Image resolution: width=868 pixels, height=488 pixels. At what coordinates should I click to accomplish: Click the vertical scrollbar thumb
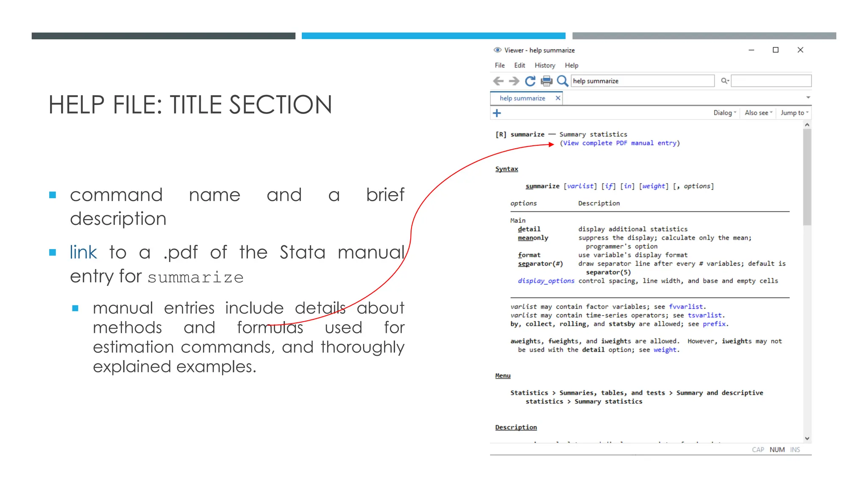pos(807,178)
